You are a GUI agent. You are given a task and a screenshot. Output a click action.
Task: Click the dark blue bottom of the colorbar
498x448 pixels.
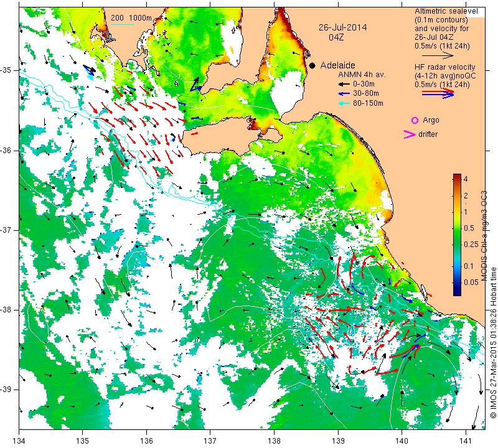point(457,292)
